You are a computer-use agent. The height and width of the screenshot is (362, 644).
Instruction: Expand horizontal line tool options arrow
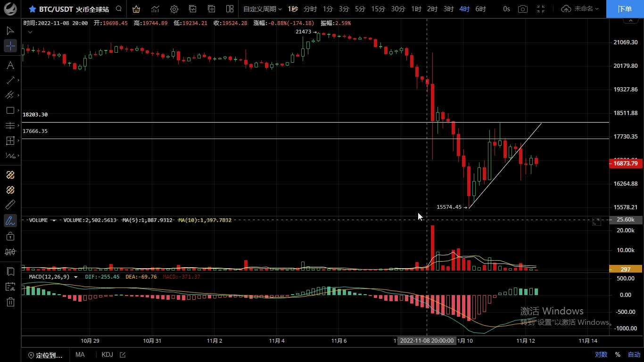pyautogui.click(x=18, y=125)
